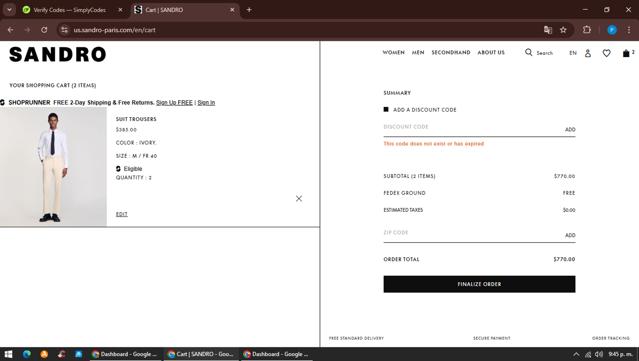
Task: Click the EDIT link for Suit Trousers
Action: tap(121, 214)
